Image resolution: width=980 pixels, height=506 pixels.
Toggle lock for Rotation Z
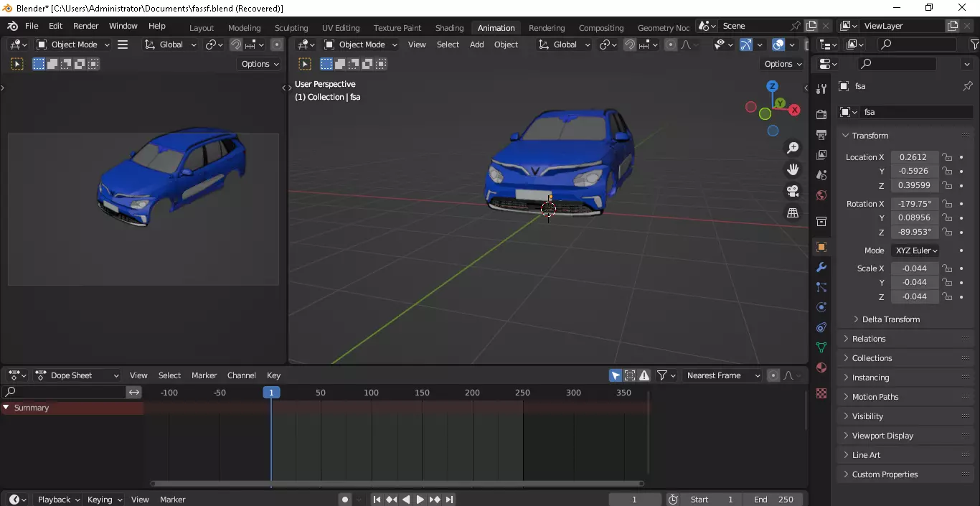(x=947, y=233)
